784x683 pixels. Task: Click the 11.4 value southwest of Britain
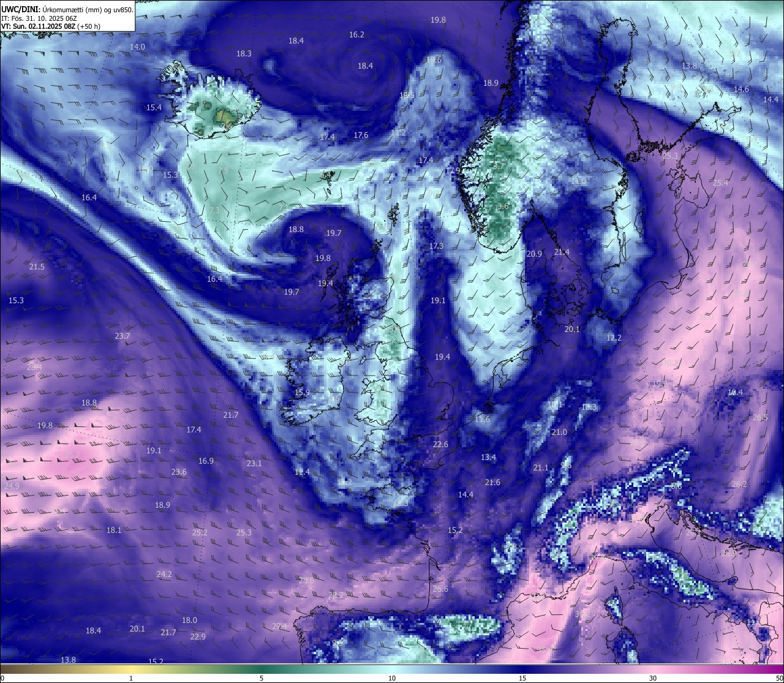point(302,472)
